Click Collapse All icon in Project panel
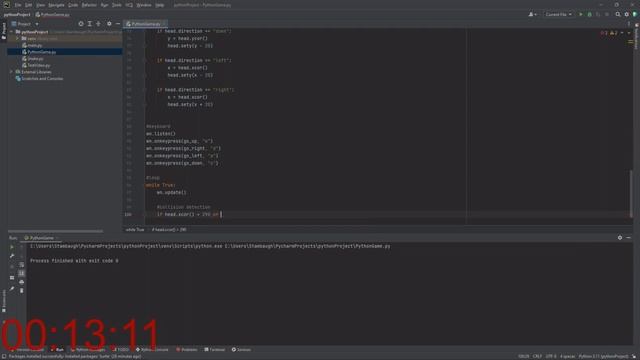 98,24
